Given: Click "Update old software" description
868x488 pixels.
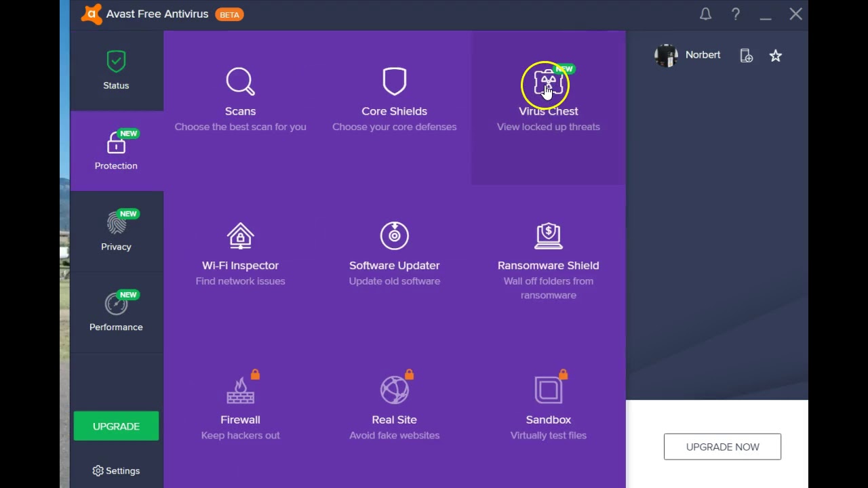Looking at the screenshot, I should [x=394, y=281].
